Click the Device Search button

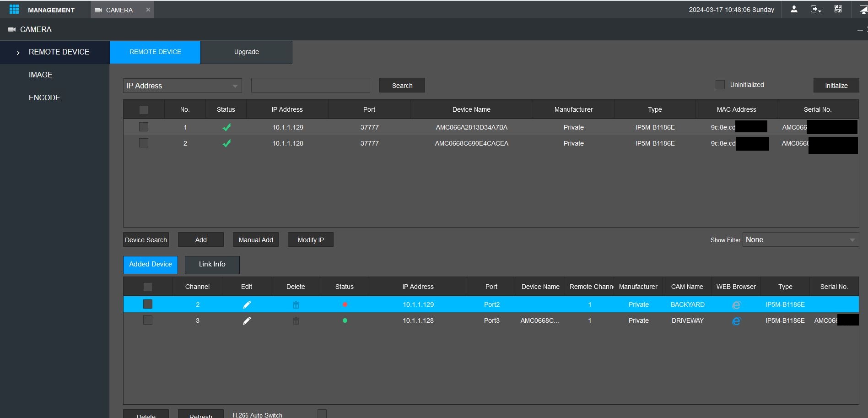tap(146, 239)
